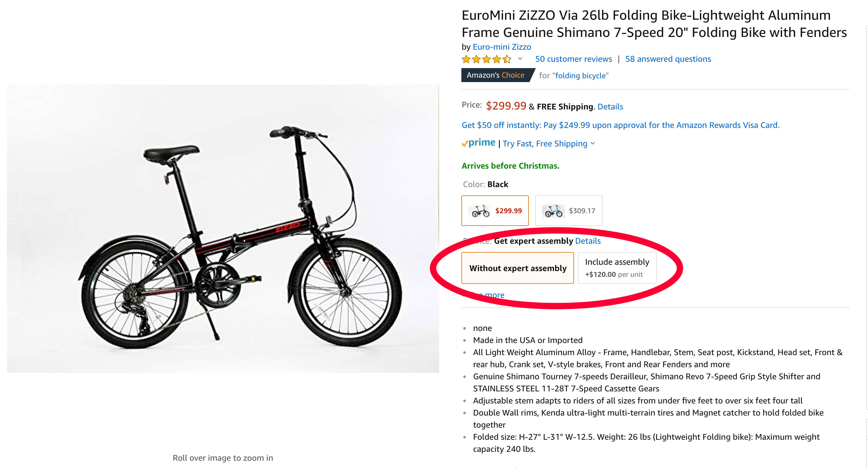
Task: Select the blue bike $309.17 option
Action: [x=569, y=211]
